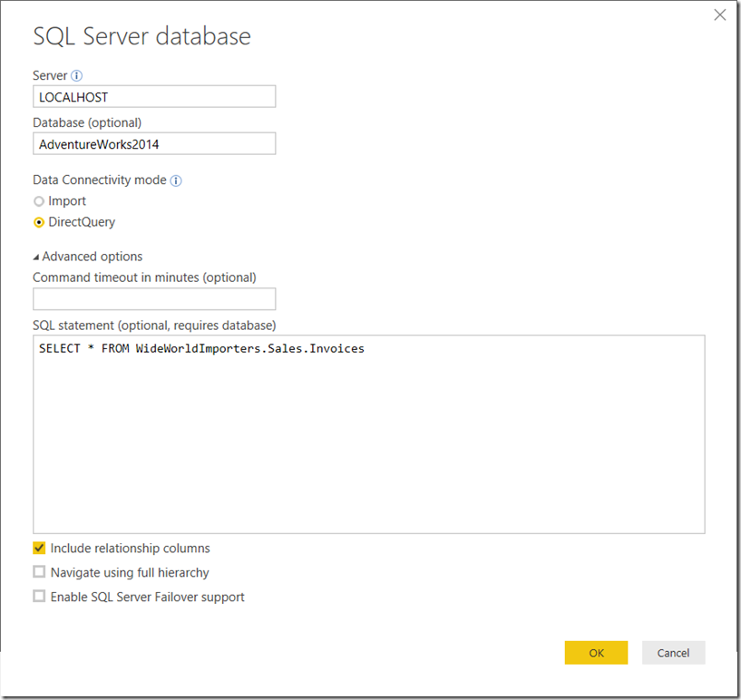Click the 'Data Connectivity mode' label text
The height and width of the screenshot is (700, 741).
click(x=99, y=180)
